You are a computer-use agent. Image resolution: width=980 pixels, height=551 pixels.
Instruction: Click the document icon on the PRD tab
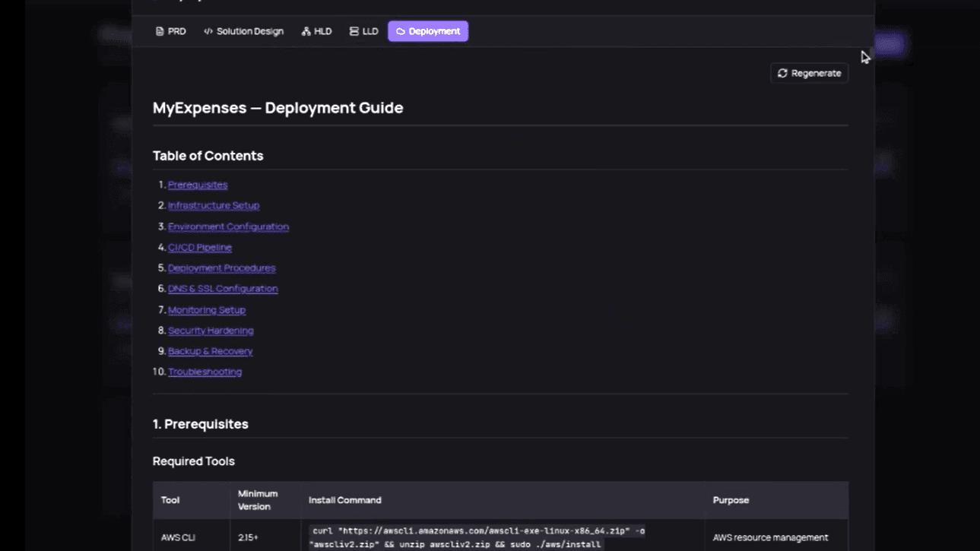(x=160, y=31)
